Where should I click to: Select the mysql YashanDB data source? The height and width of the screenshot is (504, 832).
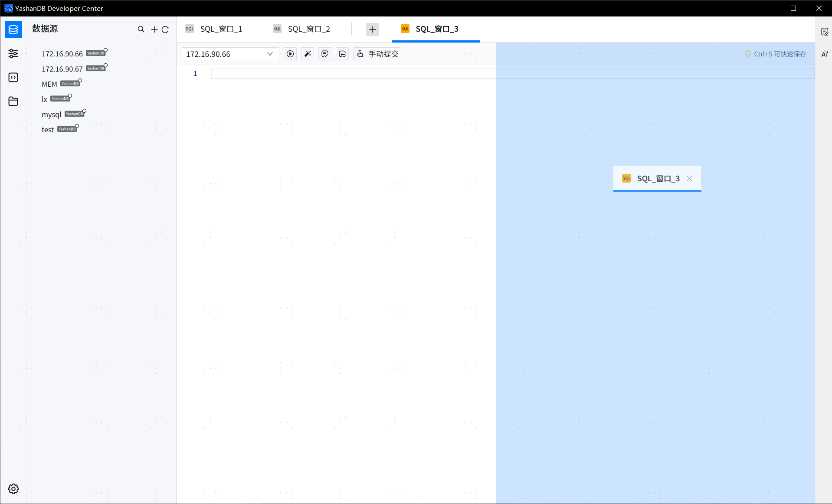click(52, 115)
